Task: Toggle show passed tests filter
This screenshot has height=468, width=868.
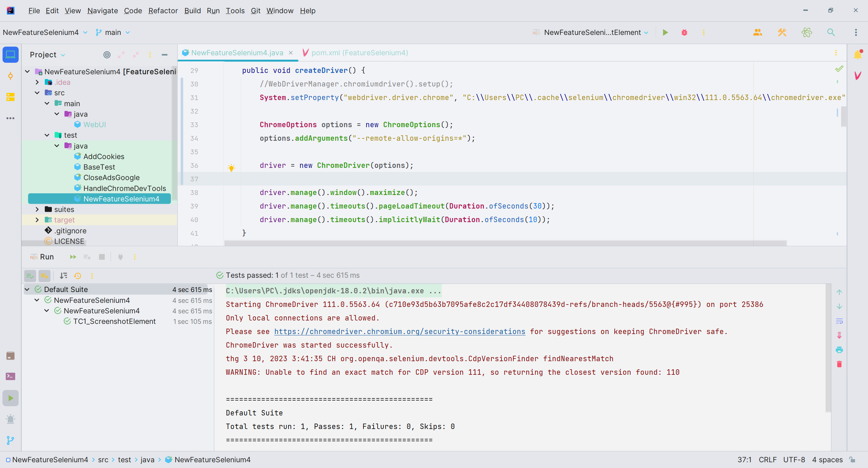Action: click(x=30, y=276)
